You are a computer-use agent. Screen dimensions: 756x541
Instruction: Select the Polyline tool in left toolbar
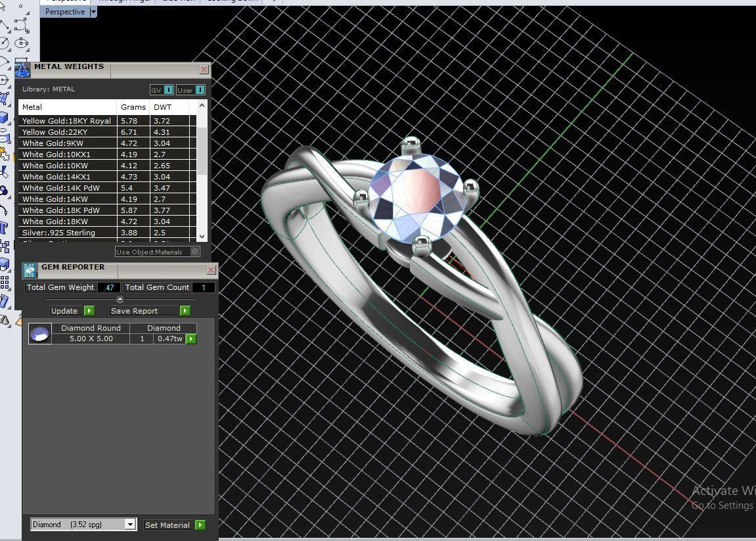pyautogui.click(x=5, y=25)
